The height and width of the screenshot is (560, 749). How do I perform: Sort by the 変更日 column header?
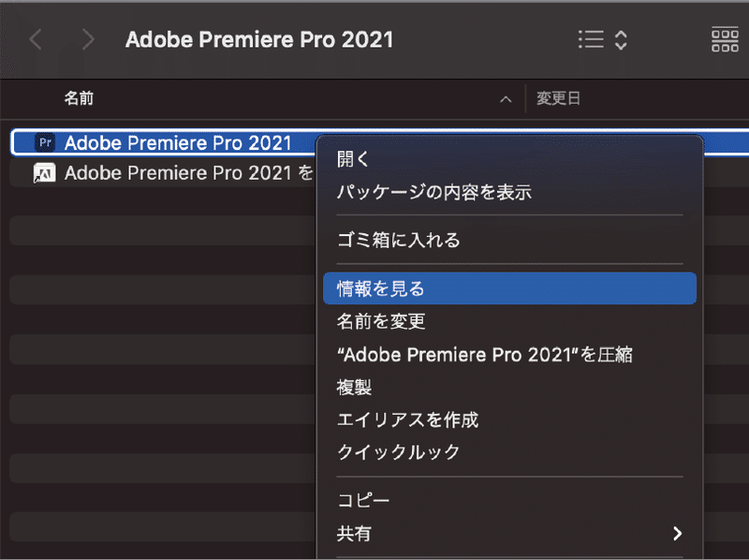[x=558, y=98]
